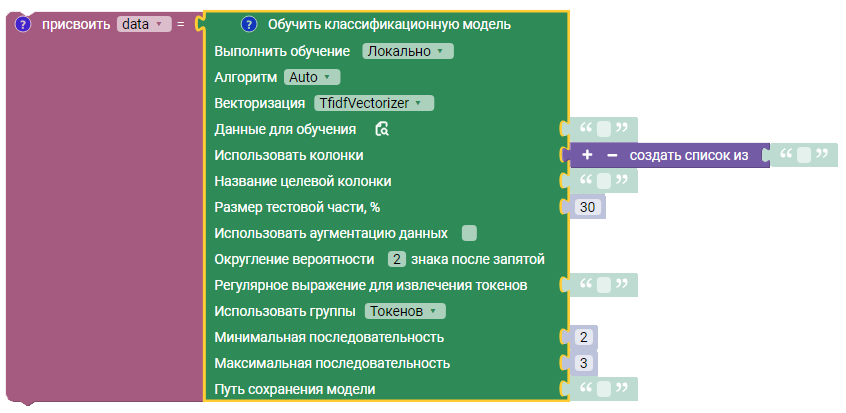846x413 pixels.
Task: Open the Токенов groups dropdown
Action: (x=405, y=312)
